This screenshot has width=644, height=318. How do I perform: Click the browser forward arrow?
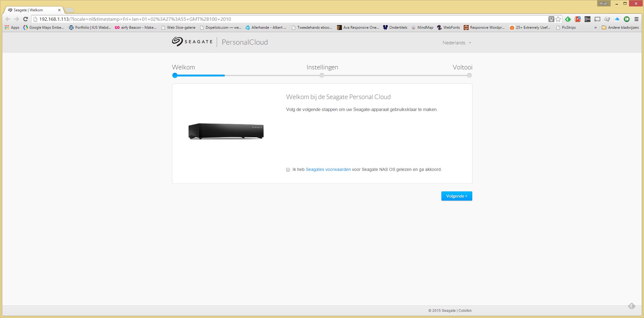point(17,19)
